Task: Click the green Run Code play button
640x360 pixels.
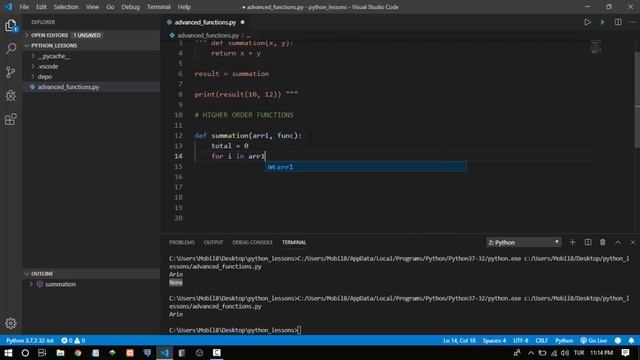Action: [602, 22]
